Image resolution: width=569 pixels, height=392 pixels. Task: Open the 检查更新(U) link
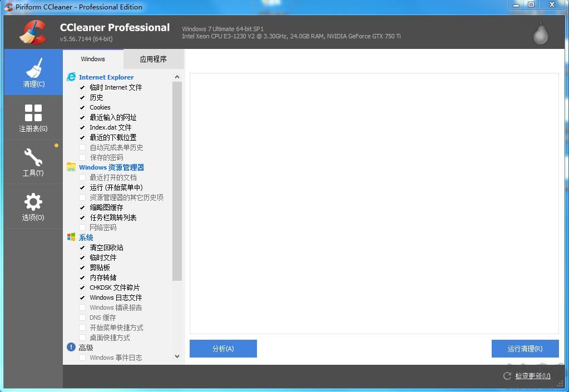[532, 376]
